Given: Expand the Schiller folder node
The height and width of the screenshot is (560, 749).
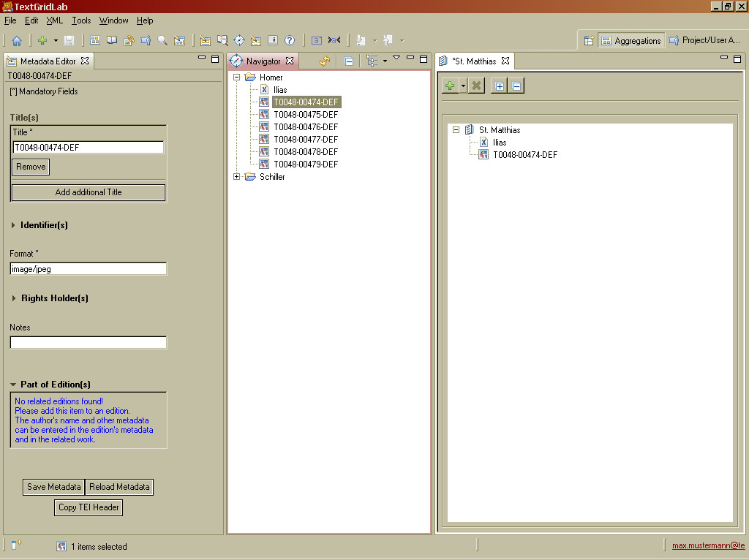Looking at the screenshot, I should (237, 177).
